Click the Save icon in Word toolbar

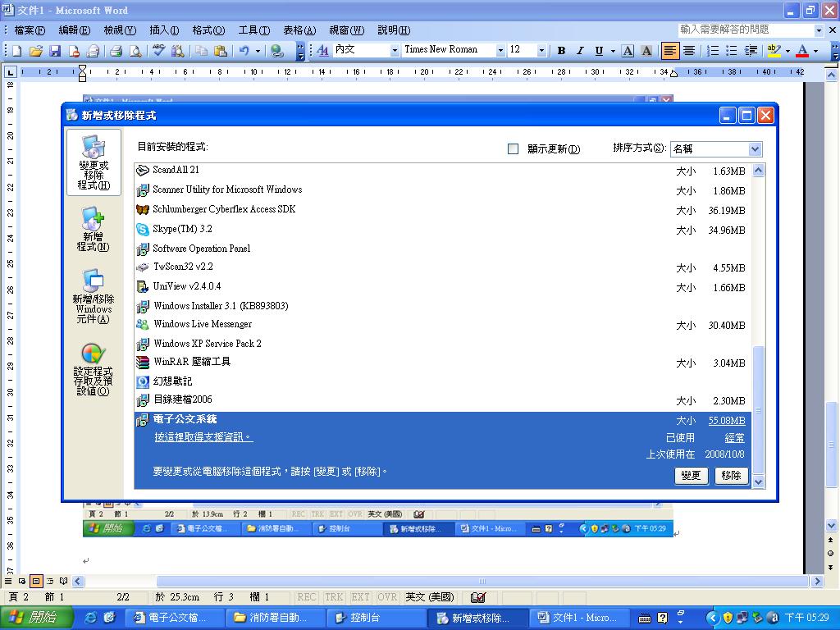click(55, 51)
